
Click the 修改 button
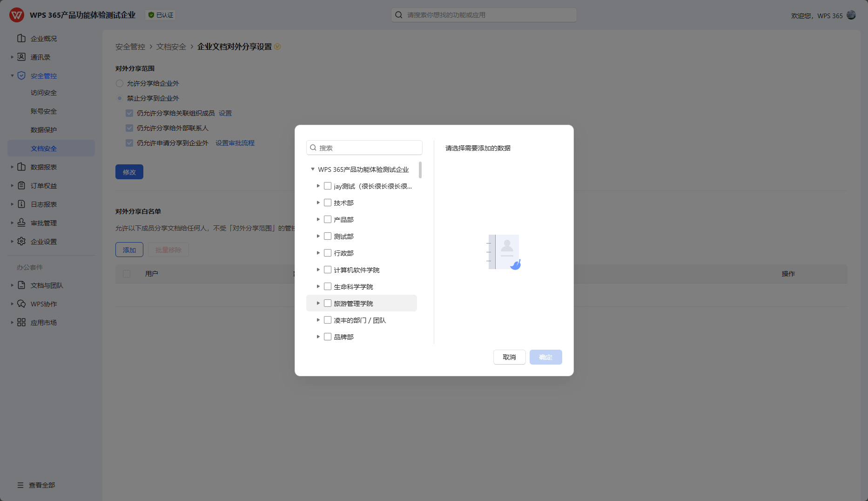coord(129,172)
